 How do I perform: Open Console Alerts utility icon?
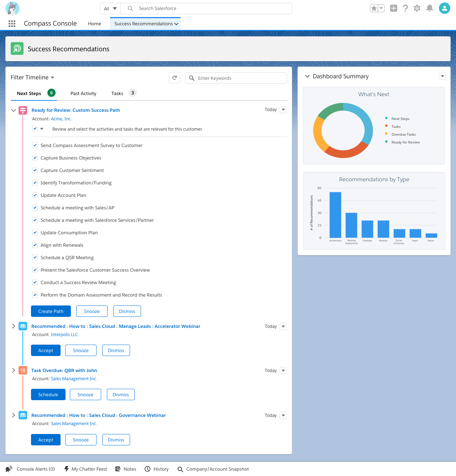9,469
